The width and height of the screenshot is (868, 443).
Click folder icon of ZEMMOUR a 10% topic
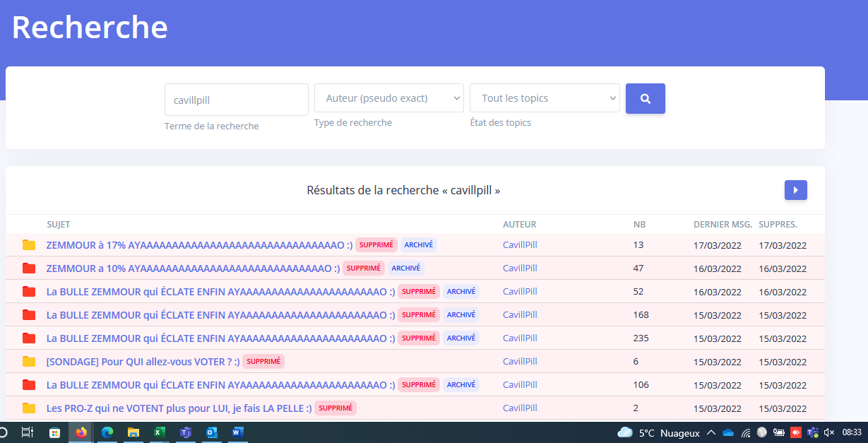29,268
